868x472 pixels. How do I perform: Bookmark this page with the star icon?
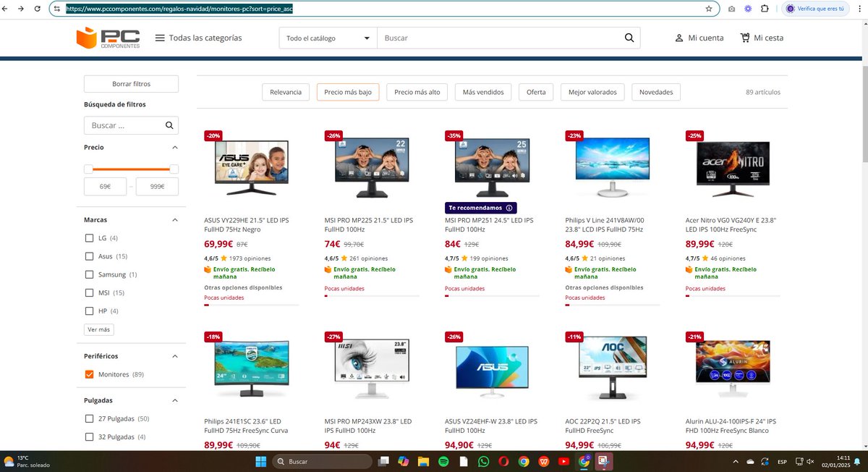(x=709, y=9)
